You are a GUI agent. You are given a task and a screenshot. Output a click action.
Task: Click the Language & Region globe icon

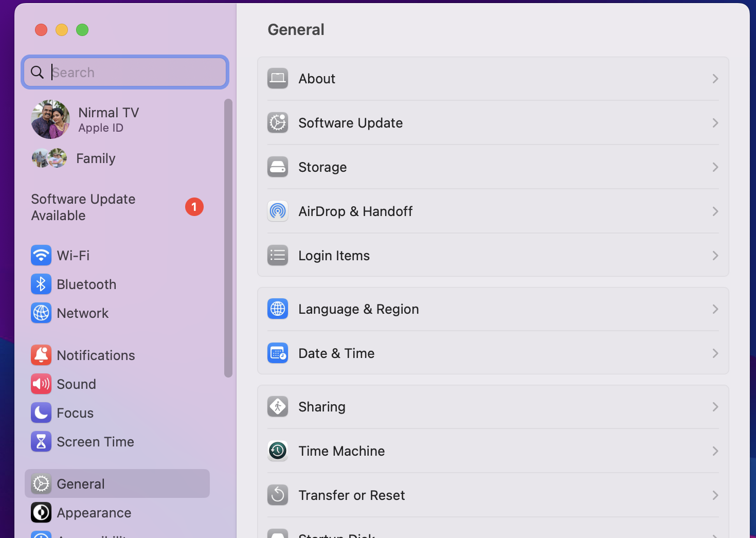tap(278, 309)
